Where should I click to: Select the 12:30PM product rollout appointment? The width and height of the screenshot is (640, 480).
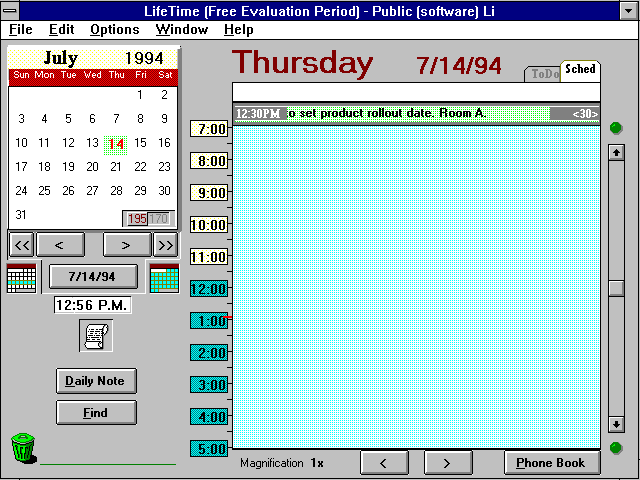click(416, 113)
